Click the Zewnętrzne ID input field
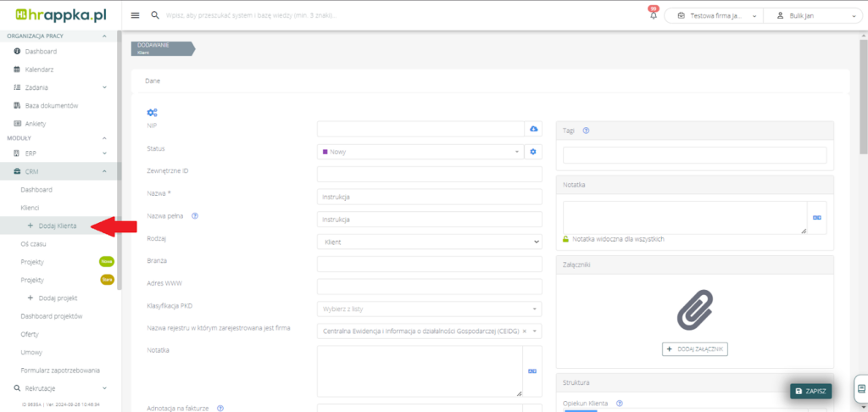 point(428,174)
